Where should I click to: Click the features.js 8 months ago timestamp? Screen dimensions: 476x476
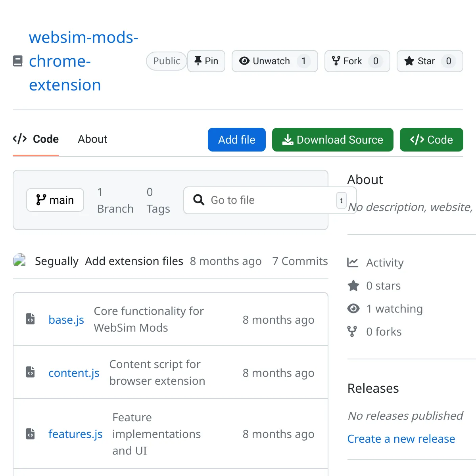coord(278,434)
